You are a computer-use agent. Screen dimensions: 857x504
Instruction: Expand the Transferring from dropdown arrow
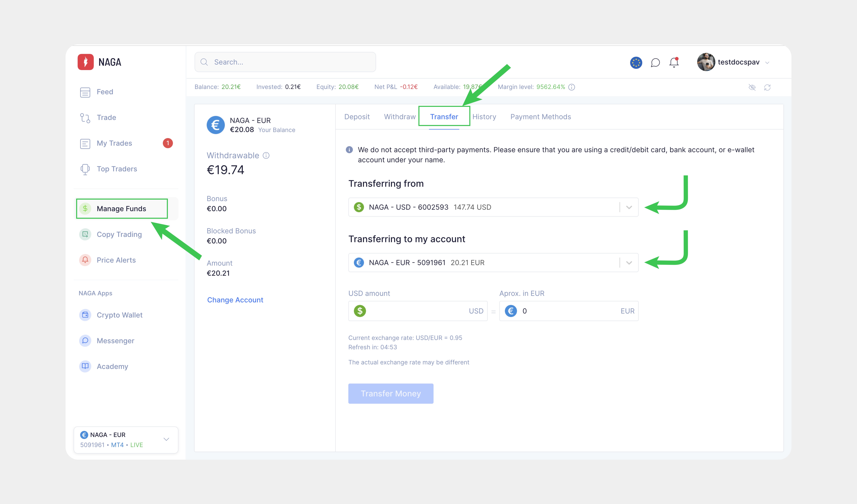(629, 207)
